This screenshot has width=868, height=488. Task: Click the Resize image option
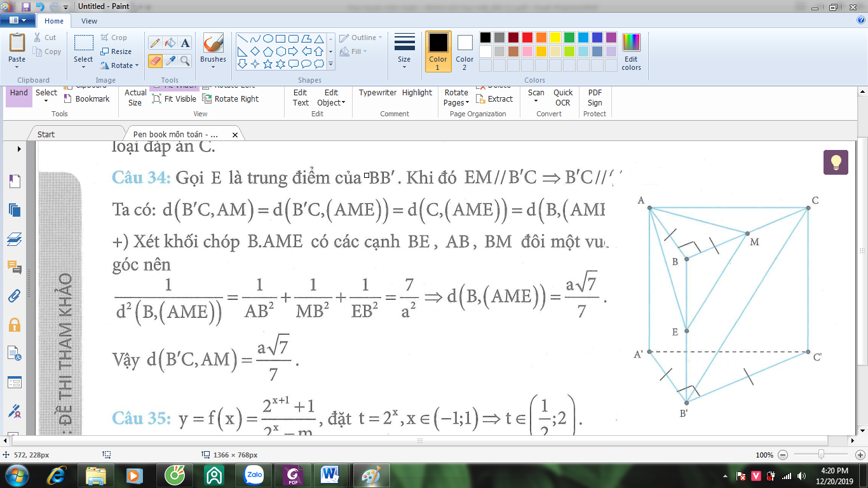pyautogui.click(x=116, y=51)
